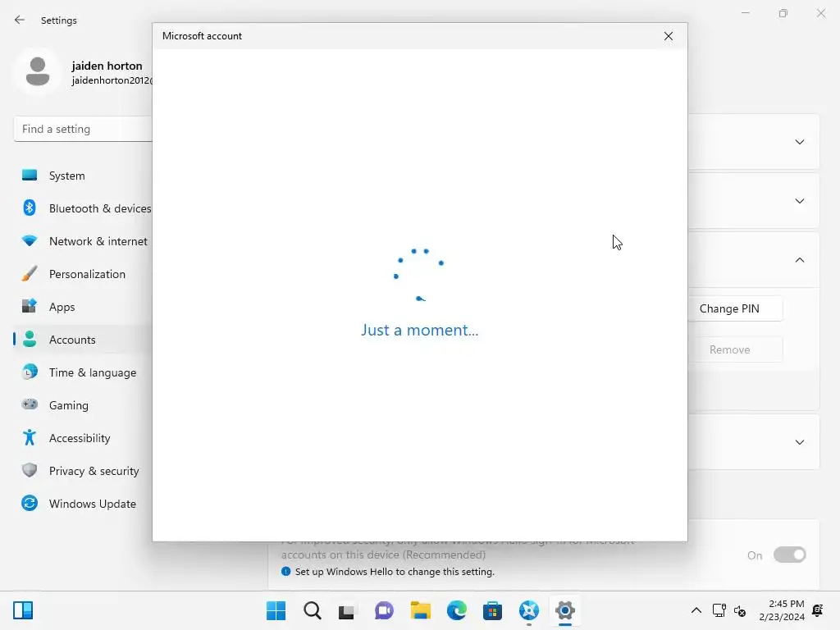Screen dimensions: 840x630
Task: Show hidden system tray icons
Action: tap(696, 610)
